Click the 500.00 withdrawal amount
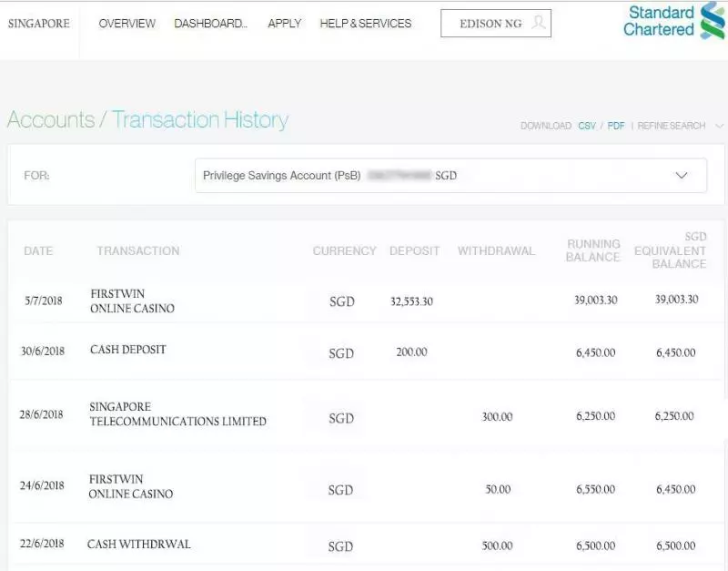728x571 pixels. 497,546
